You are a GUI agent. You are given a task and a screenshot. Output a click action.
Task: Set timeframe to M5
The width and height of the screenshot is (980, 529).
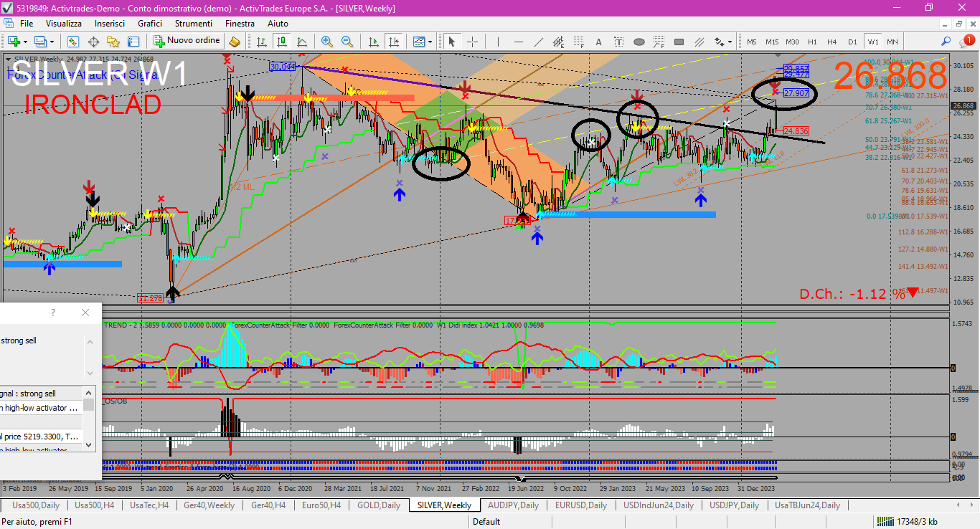pyautogui.click(x=752, y=42)
